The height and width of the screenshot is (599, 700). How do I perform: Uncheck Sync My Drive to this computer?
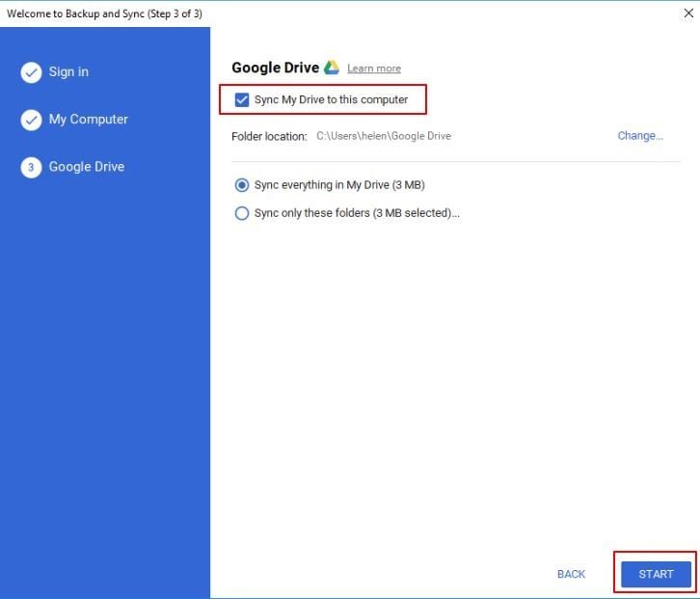coord(242,99)
